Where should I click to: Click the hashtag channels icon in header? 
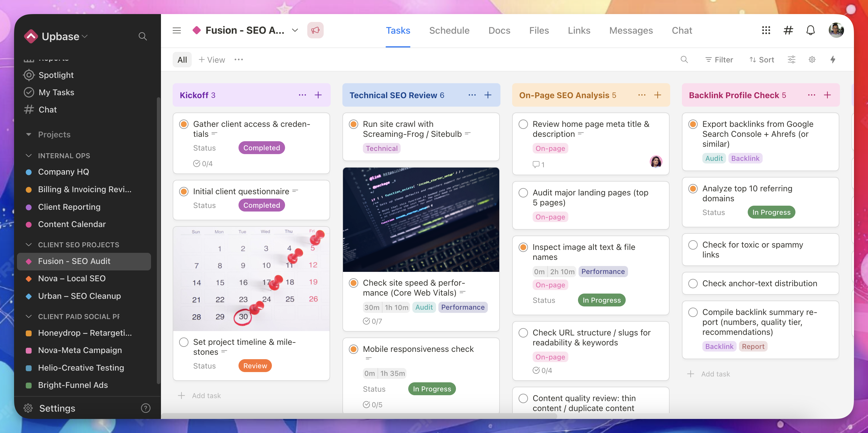click(788, 30)
